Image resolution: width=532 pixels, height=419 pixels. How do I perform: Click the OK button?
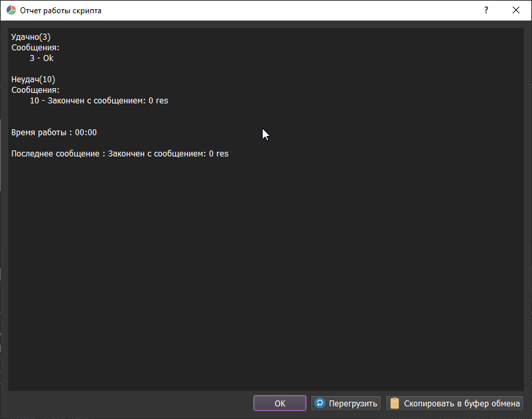[279, 403]
